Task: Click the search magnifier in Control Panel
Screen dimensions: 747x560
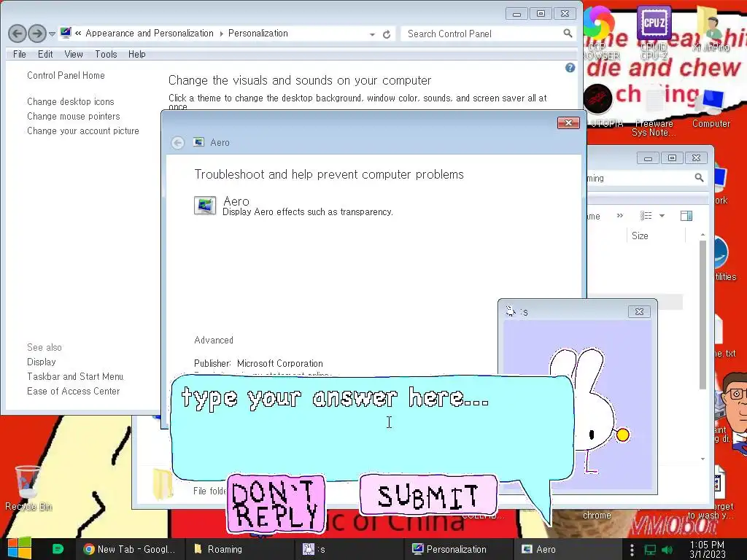Action: tap(568, 34)
